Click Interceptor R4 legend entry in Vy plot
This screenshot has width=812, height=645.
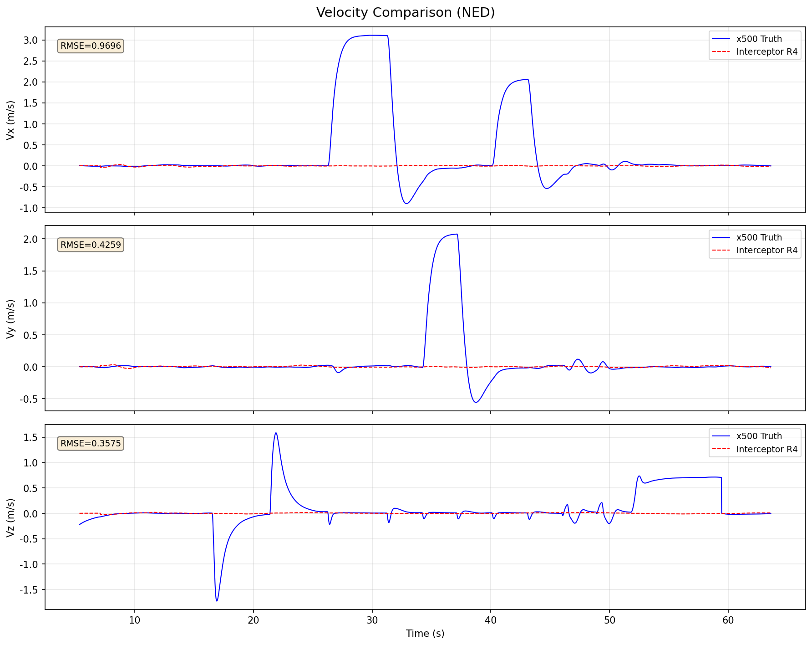click(755, 250)
